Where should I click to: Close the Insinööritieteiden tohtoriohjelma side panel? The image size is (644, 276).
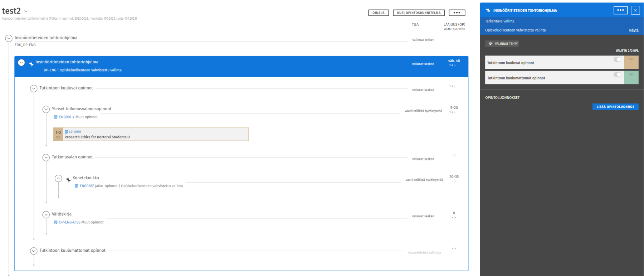point(635,10)
